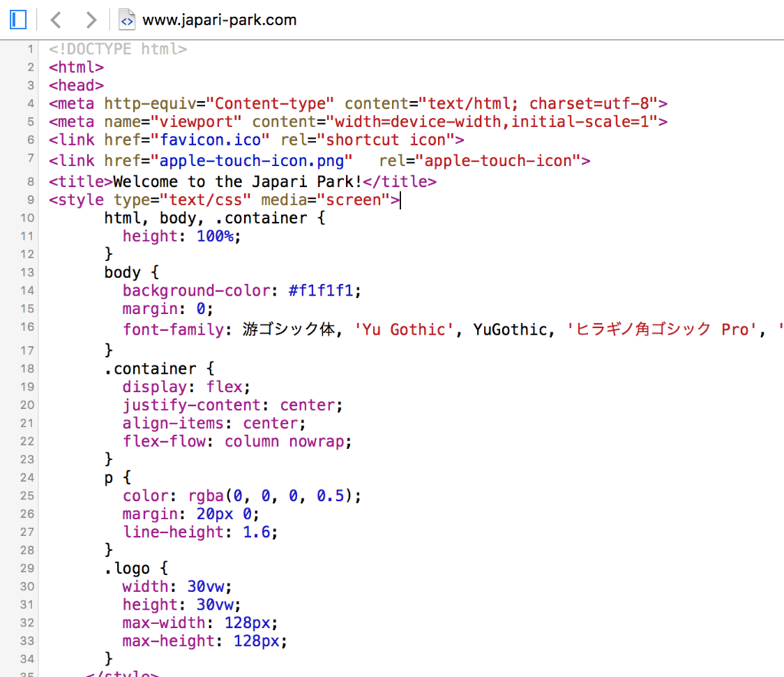This screenshot has height=677, width=784.
Task: Click the 游ゴシック体 font name
Action: point(289,329)
